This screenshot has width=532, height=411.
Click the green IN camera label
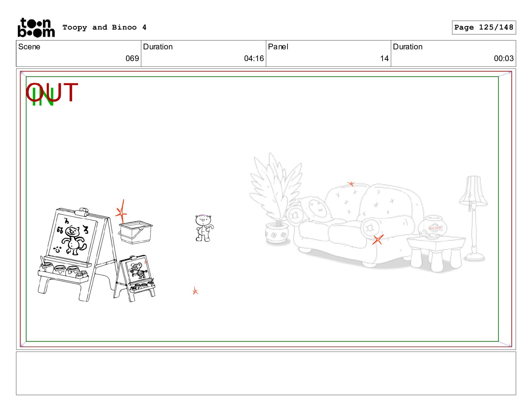tap(43, 97)
